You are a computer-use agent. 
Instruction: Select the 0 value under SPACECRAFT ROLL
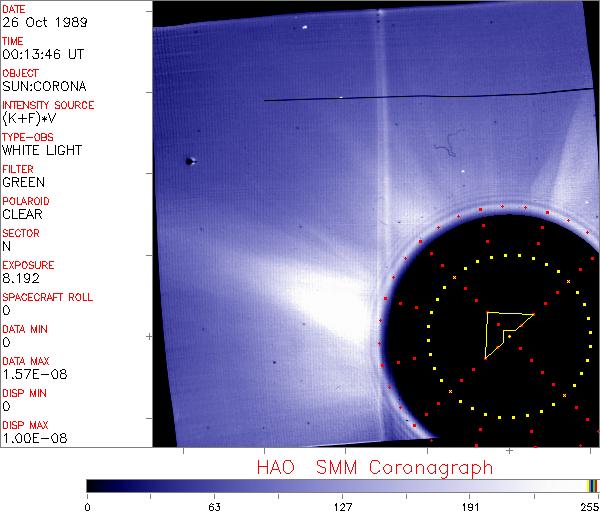pos(7,310)
